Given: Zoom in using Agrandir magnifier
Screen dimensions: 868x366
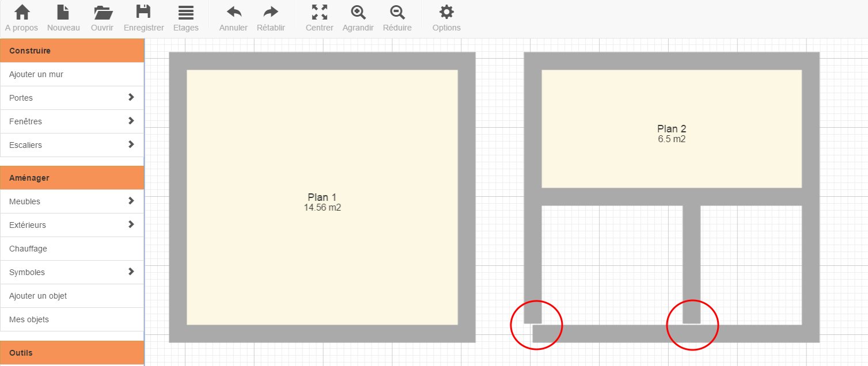Looking at the screenshot, I should click(358, 12).
